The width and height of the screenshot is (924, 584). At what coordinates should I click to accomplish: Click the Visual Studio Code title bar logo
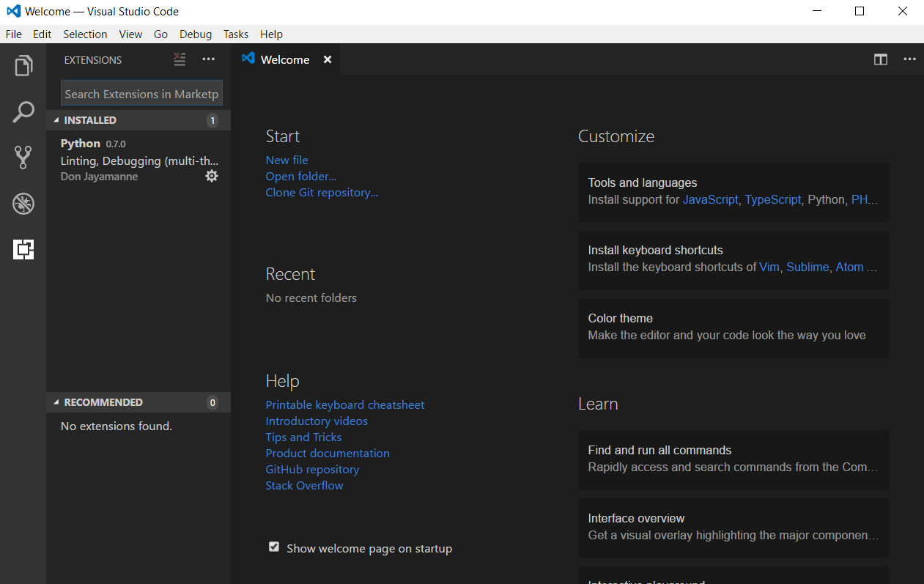coord(13,12)
